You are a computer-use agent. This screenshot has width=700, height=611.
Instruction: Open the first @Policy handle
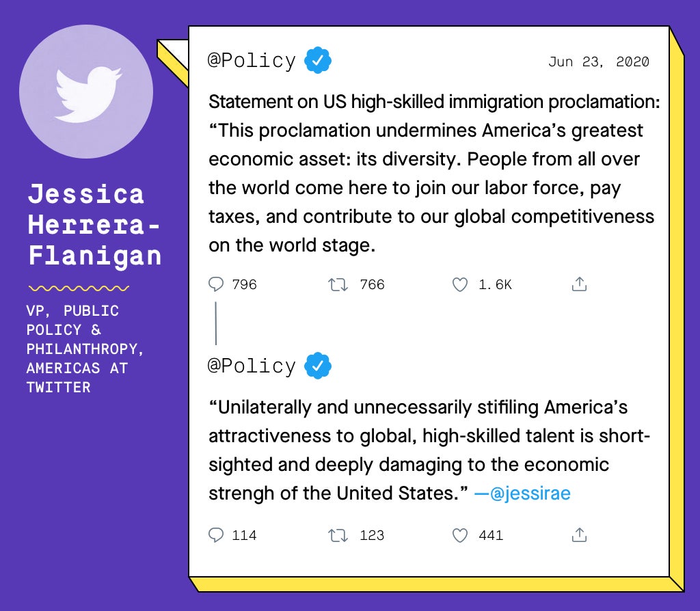coord(252,61)
